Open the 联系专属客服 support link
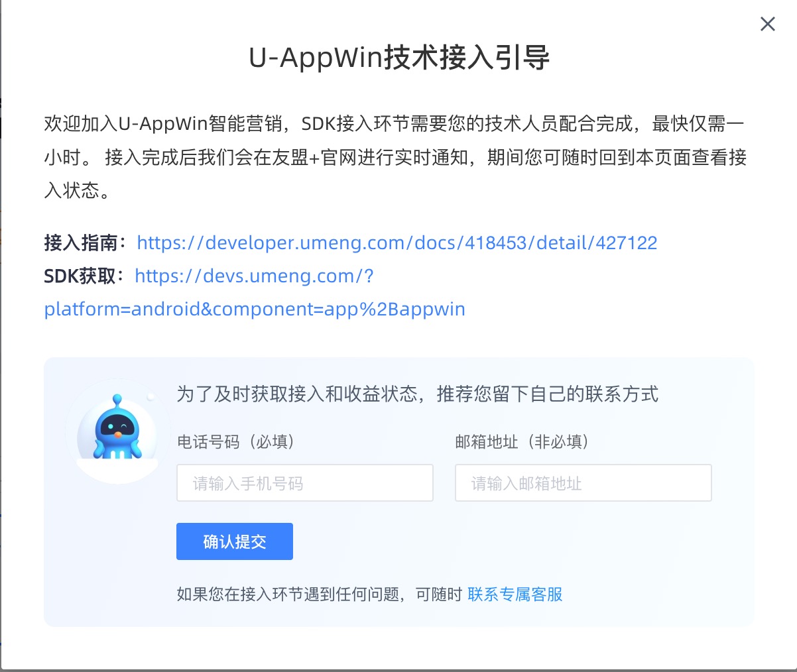 pyautogui.click(x=515, y=594)
